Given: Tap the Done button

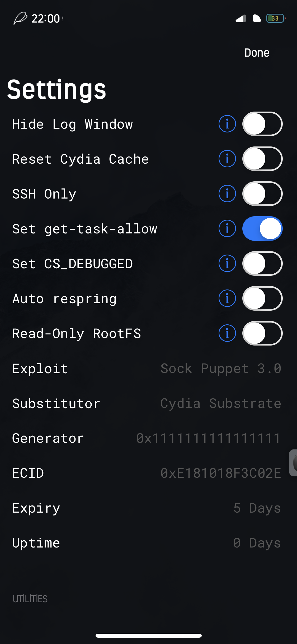Looking at the screenshot, I should point(257,53).
